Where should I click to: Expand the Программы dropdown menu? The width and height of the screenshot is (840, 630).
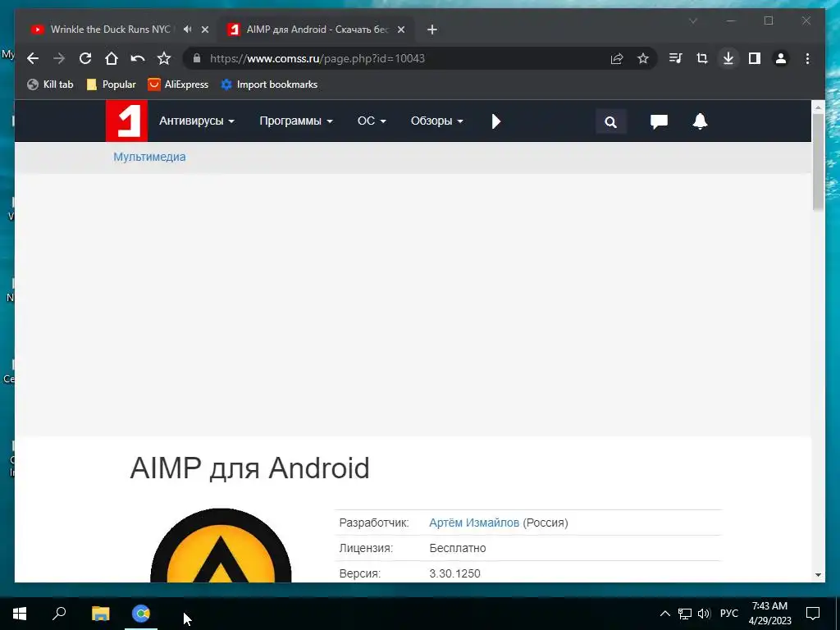pos(296,121)
